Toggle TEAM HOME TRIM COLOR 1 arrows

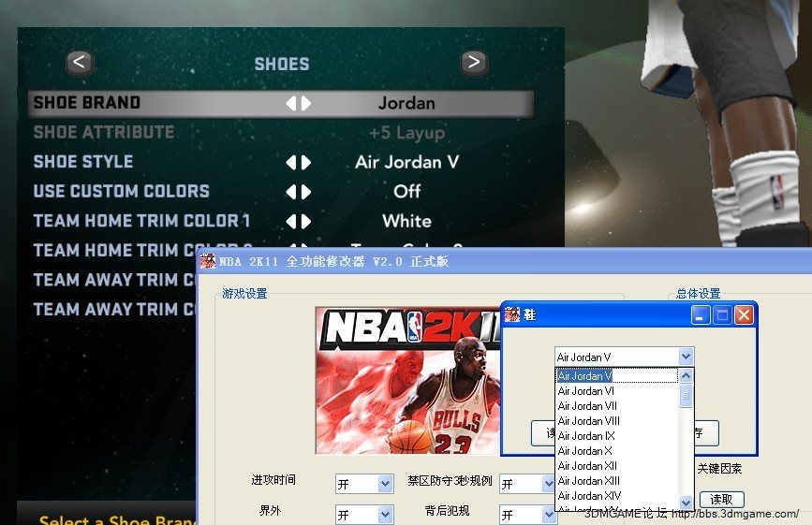tap(298, 222)
